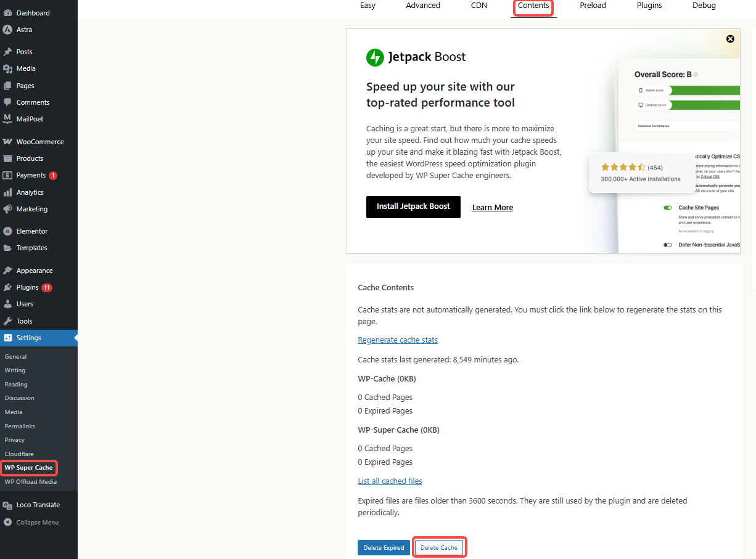Click the Delete Cache button
This screenshot has width=756, height=559.
pyautogui.click(x=439, y=547)
